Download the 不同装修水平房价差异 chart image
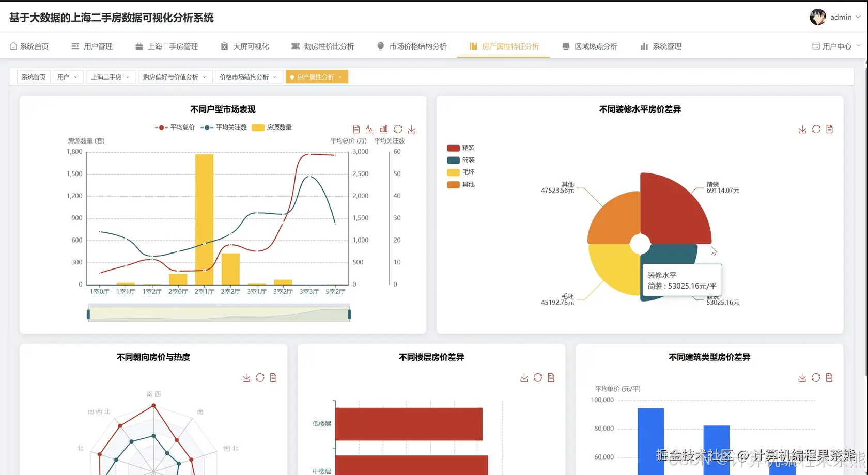Viewport: 868px width, 475px height. (802, 129)
